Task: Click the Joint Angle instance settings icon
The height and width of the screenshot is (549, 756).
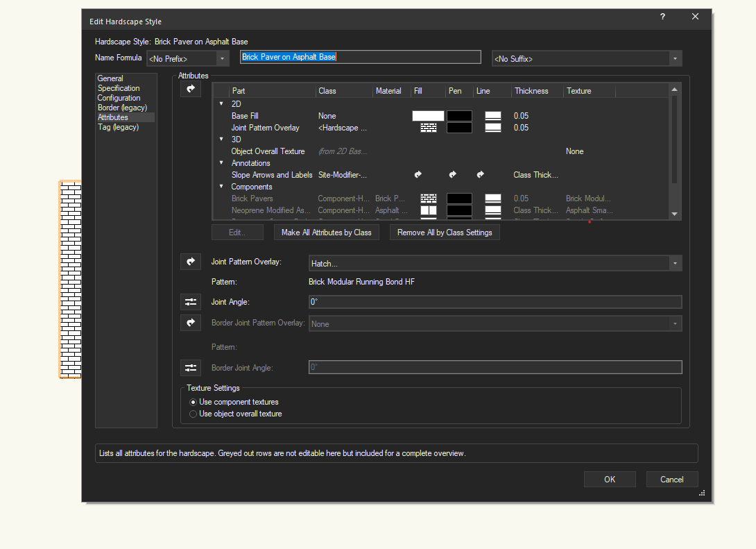Action: coord(190,302)
